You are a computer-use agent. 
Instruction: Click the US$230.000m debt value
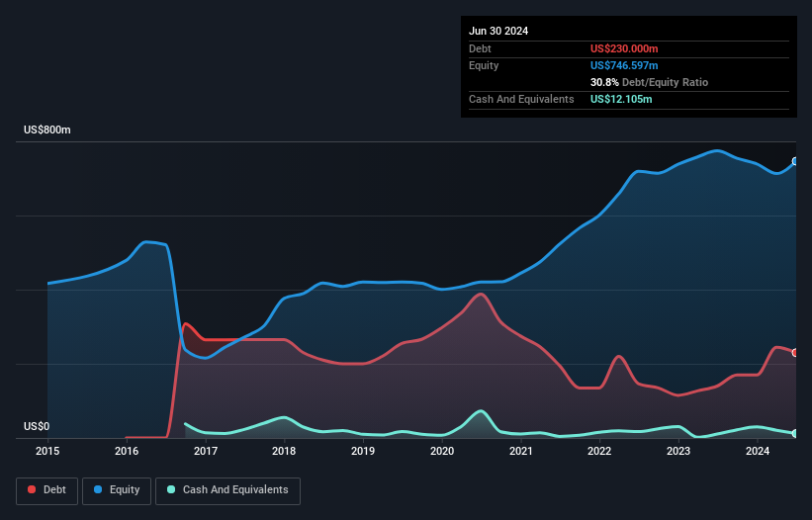624,48
